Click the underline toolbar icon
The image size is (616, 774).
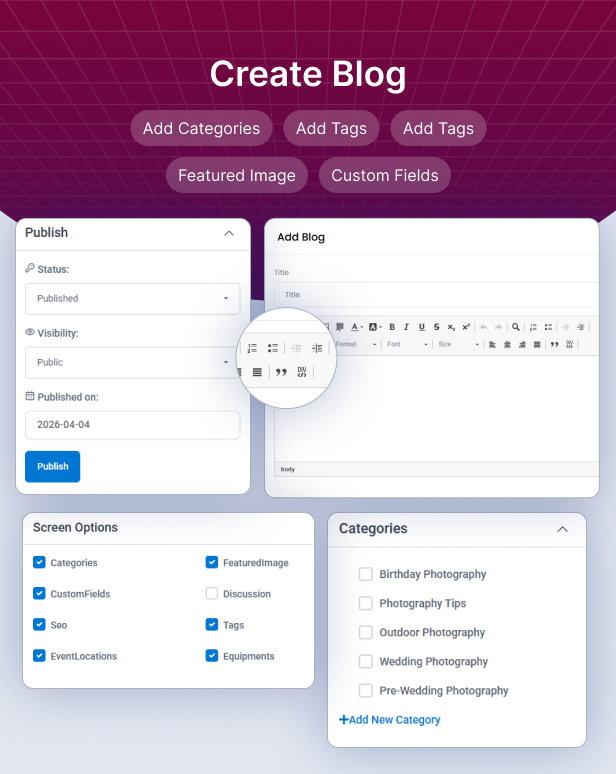coord(422,327)
